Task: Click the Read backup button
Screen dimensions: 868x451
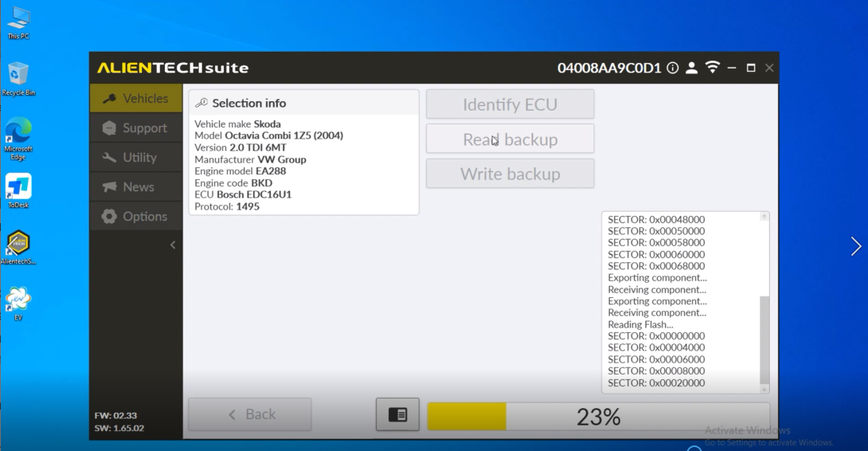Action: click(510, 139)
